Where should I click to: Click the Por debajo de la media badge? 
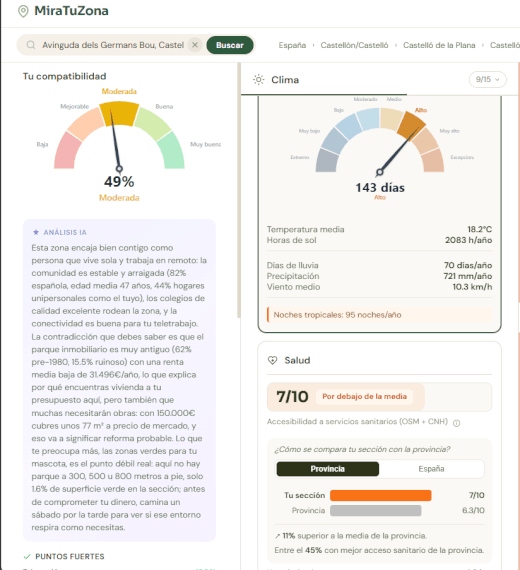364,396
